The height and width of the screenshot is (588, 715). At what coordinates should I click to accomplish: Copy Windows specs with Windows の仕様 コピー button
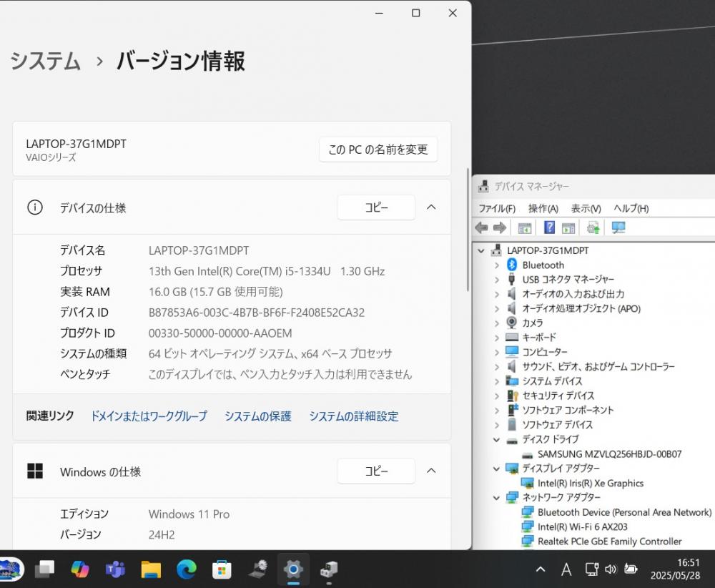[x=376, y=471]
